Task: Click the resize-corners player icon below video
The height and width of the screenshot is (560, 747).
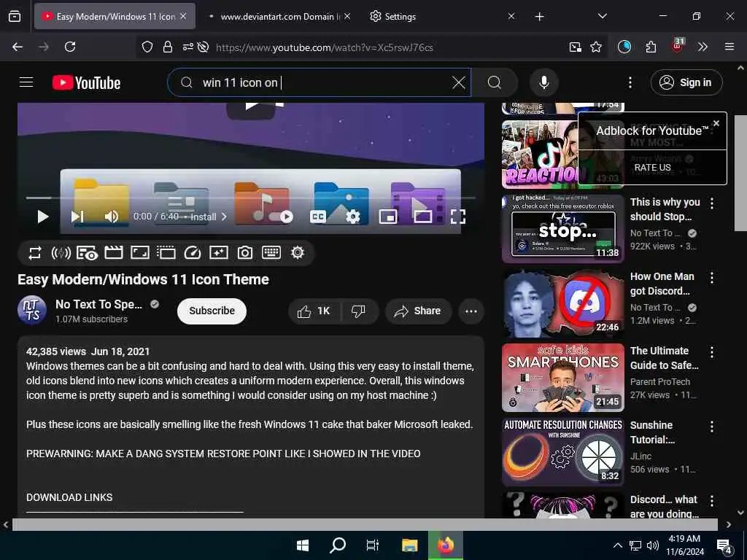Action: 139,252
